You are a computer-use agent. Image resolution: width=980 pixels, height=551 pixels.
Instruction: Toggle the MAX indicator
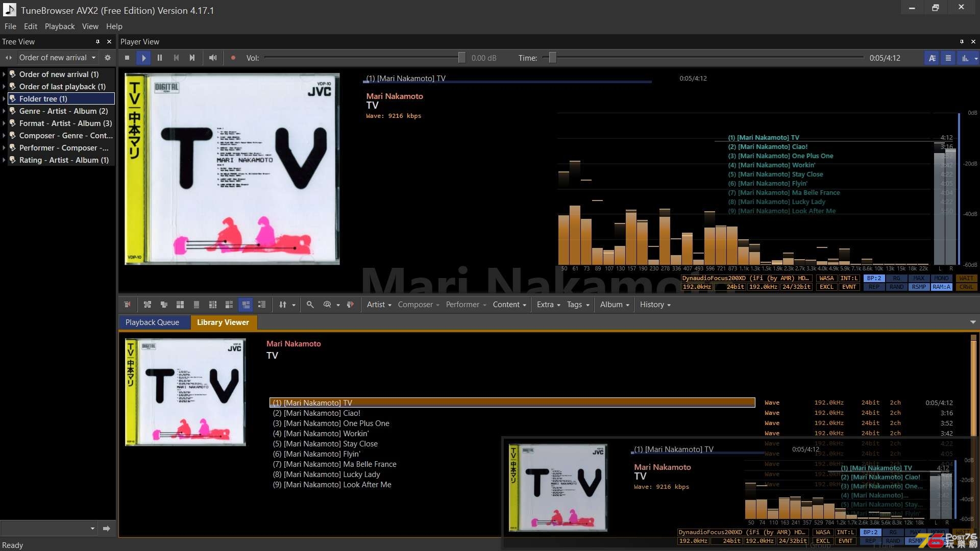(x=919, y=279)
